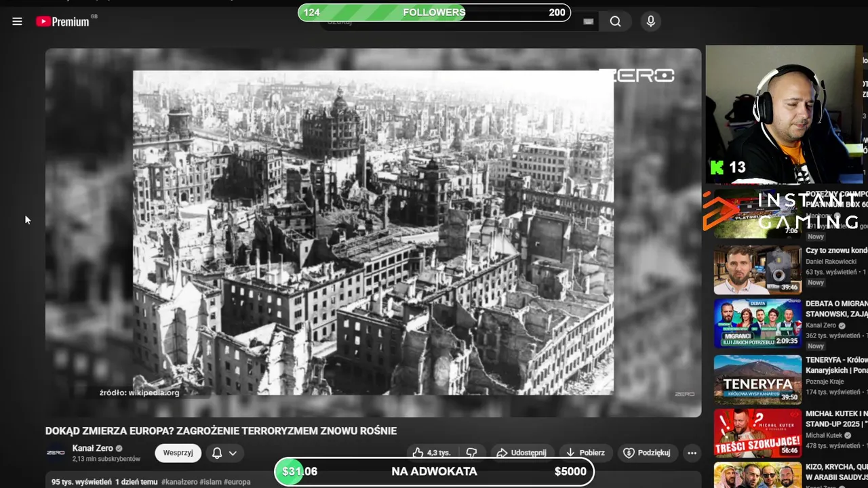Image resolution: width=868 pixels, height=488 pixels.
Task: Open the hamburger guide menu
Action: (18, 22)
